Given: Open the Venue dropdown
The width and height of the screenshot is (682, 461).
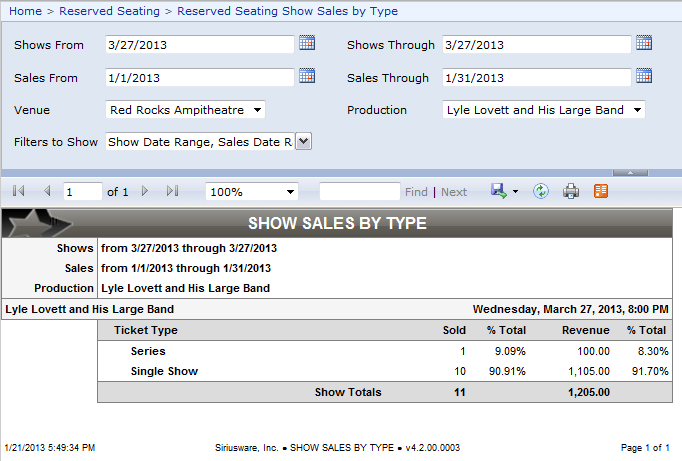Looking at the screenshot, I should pyautogui.click(x=186, y=110).
